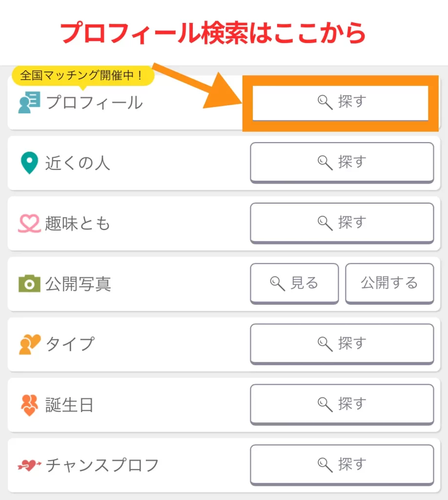
Task: Click the magnifier icon in 見る button
Action: 278,283
